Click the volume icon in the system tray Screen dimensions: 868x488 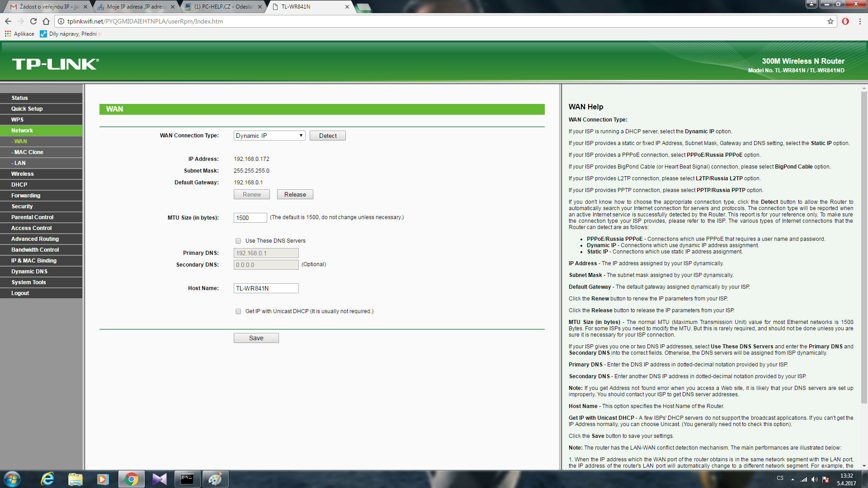815,479
